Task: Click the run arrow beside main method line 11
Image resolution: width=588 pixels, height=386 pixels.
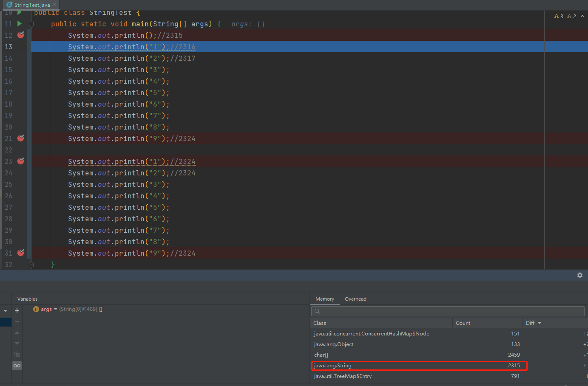Action: (x=20, y=24)
